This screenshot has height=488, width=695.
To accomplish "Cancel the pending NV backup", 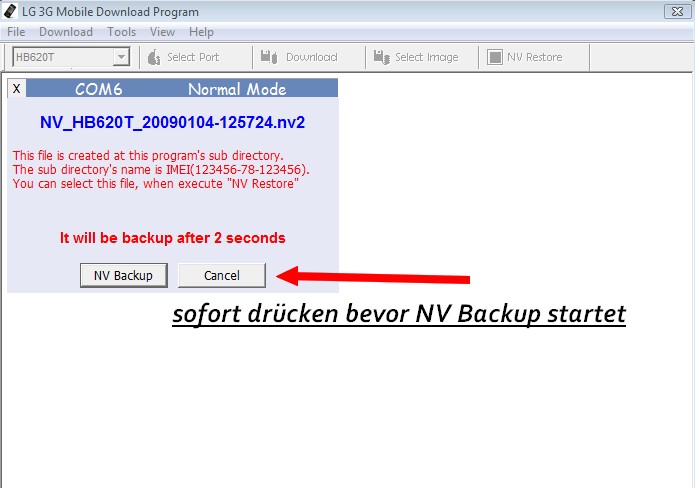I will [x=222, y=275].
